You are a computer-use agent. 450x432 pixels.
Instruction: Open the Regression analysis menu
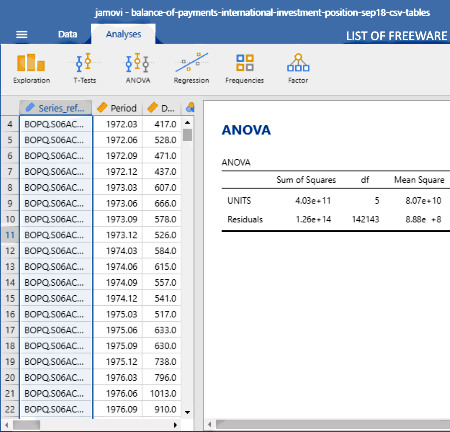pos(191,69)
